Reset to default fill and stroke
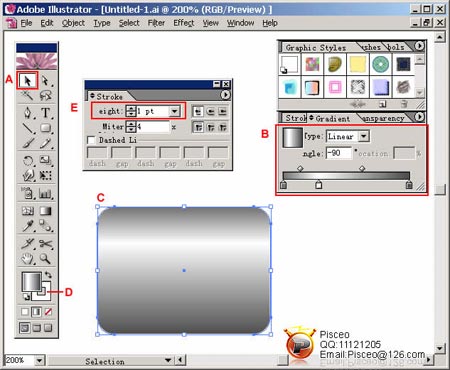Image resolution: width=450 pixels, height=370 pixels. point(26,296)
